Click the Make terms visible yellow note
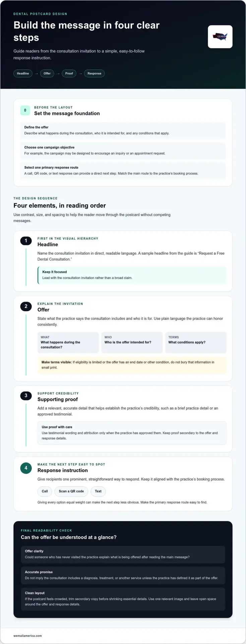The height and width of the screenshot is (644, 246). click(x=132, y=365)
